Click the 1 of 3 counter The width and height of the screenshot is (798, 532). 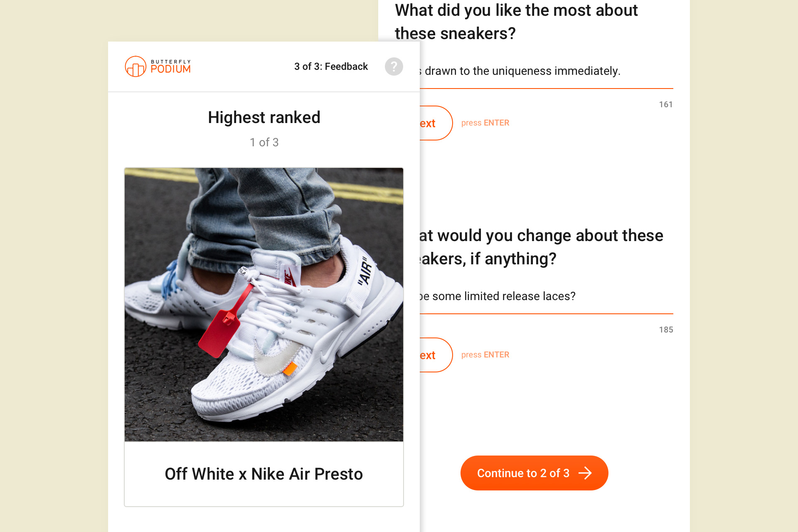coord(264,143)
